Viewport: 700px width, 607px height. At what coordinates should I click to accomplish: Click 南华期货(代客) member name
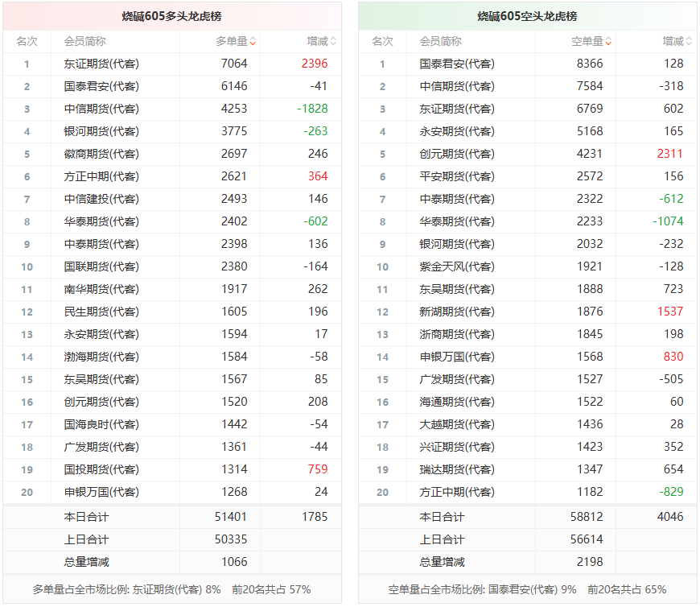(x=101, y=290)
